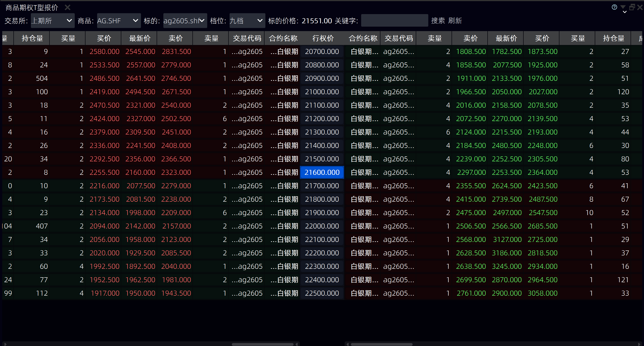Click the 行权价 column header

(323, 38)
